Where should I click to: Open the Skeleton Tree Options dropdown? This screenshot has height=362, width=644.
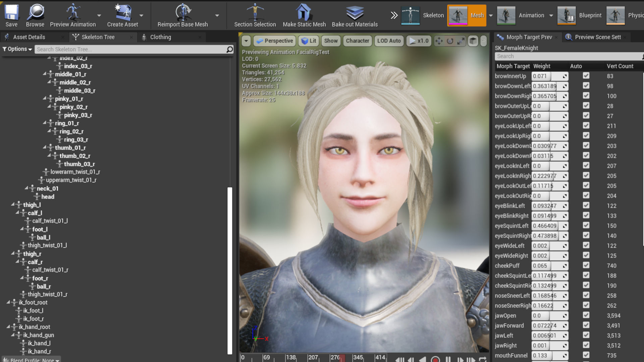tap(17, 49)
